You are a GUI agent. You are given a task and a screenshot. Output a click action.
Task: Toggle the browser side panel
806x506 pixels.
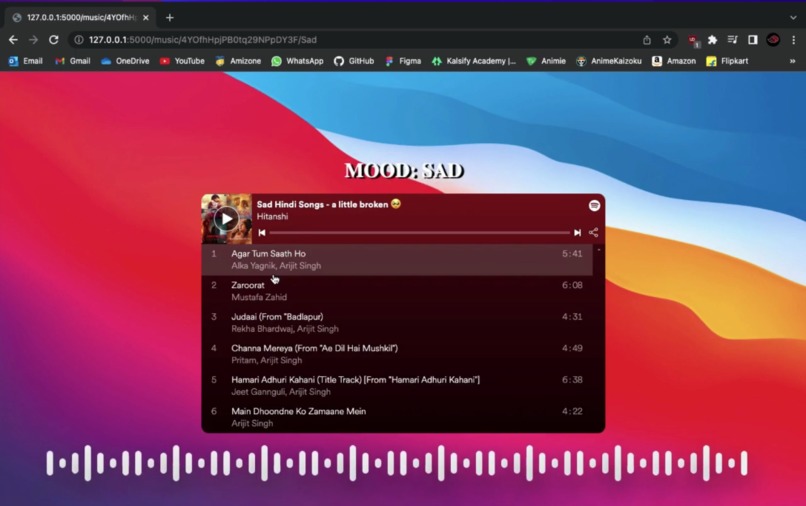coord(753,40)
